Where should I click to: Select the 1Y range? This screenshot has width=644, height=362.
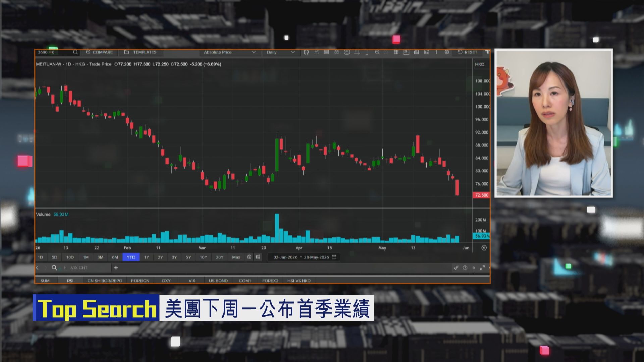(x=147, y=257)
